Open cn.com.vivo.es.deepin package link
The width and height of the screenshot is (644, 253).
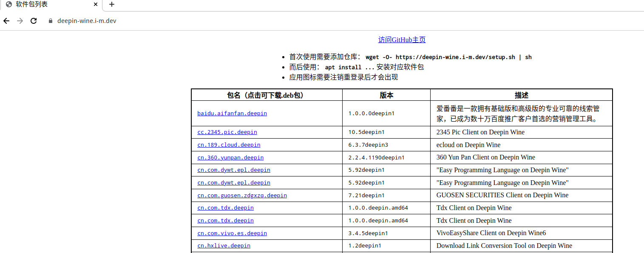[232, 233]
